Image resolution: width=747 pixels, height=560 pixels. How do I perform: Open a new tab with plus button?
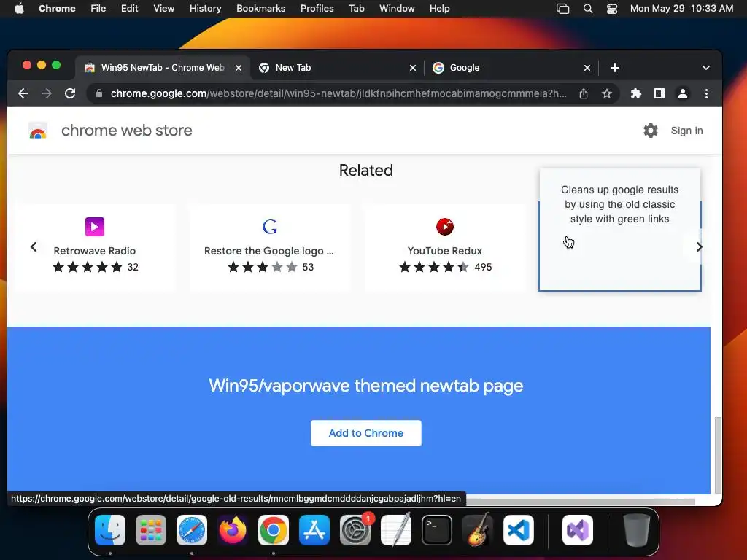615,68
